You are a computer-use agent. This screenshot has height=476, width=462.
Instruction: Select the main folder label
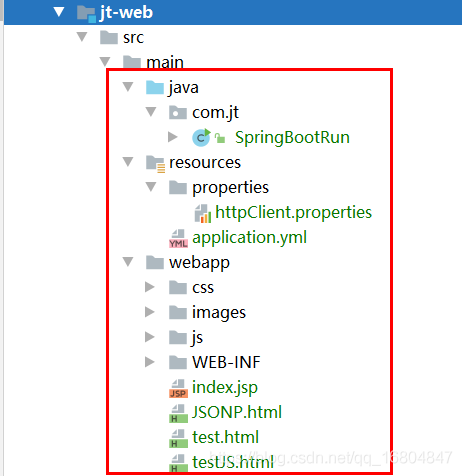click(x=165, y=62)
